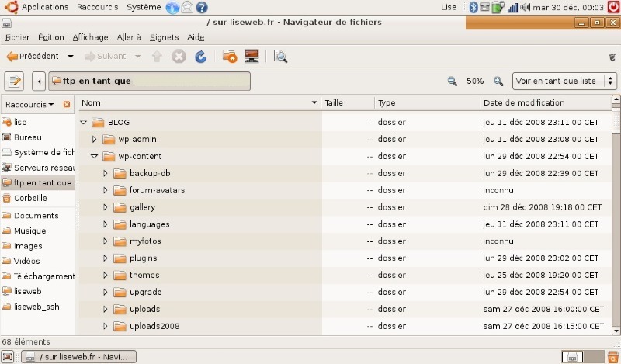Toggle text-based location entry with pencil button
The image size is (621, 364).
click(15, 81)
